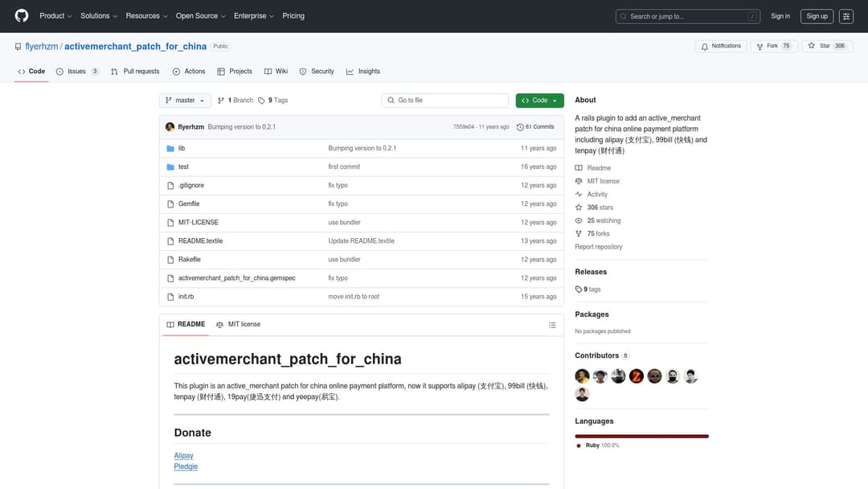Switch to the Projects tab
This screenshot has height=489, width=868.
coord(235,72)
